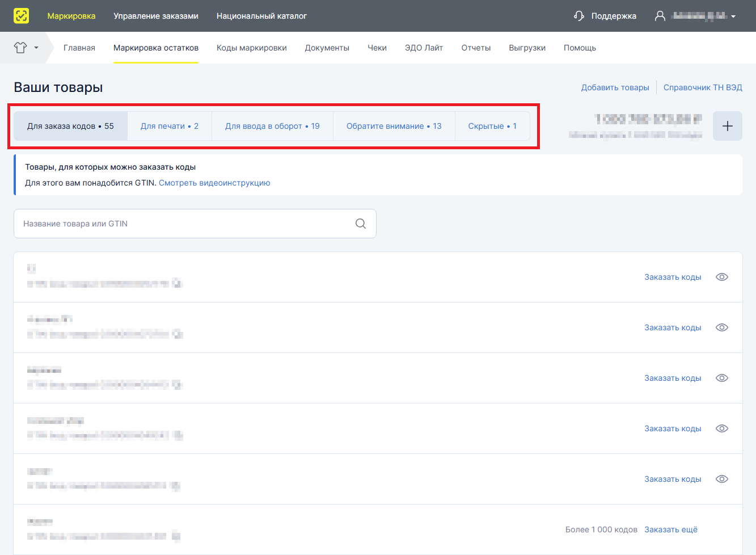Image resolution: width=756 pixels, height=555 pixels.
Task: Open the Отчеты section
Action: coord(476,48)
